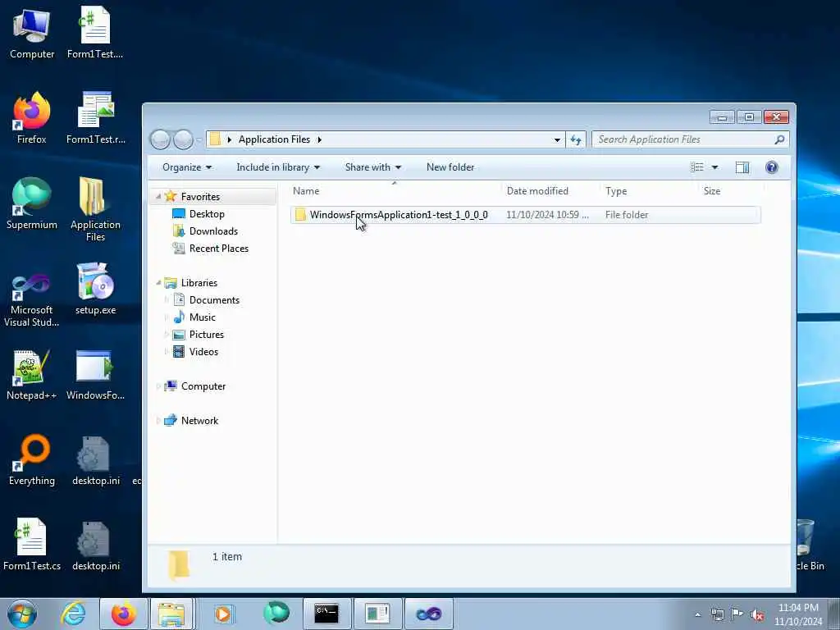The width and height of the screenshot is (840, 630).
Task: Click the Change your view icon
Action: (697, 167)
